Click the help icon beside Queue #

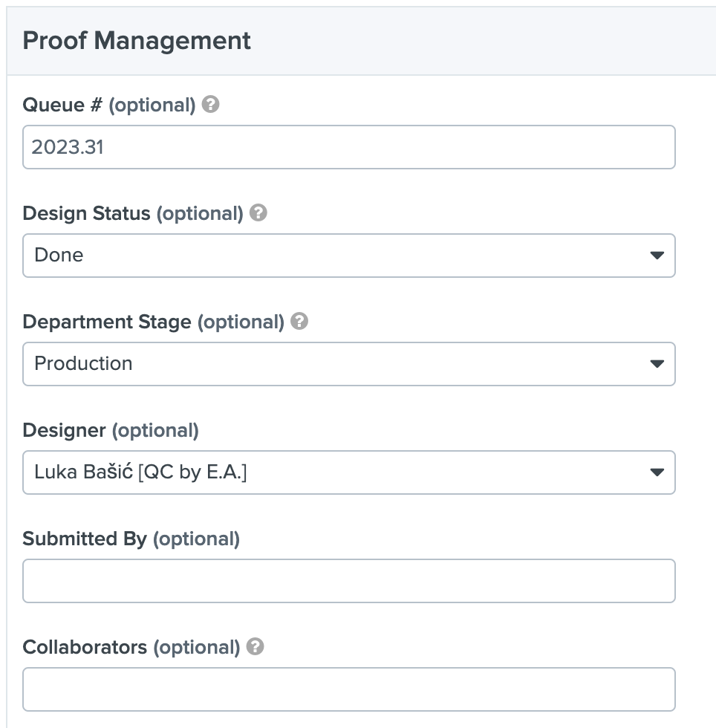[x=211, y=105]
